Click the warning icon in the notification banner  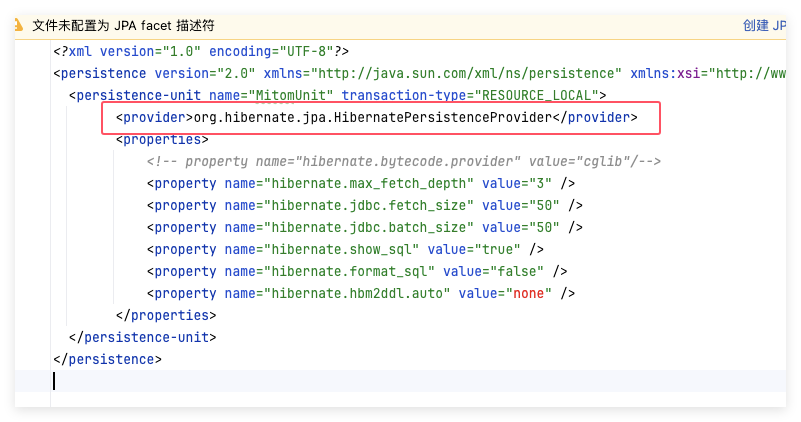(x=18, y=25)
